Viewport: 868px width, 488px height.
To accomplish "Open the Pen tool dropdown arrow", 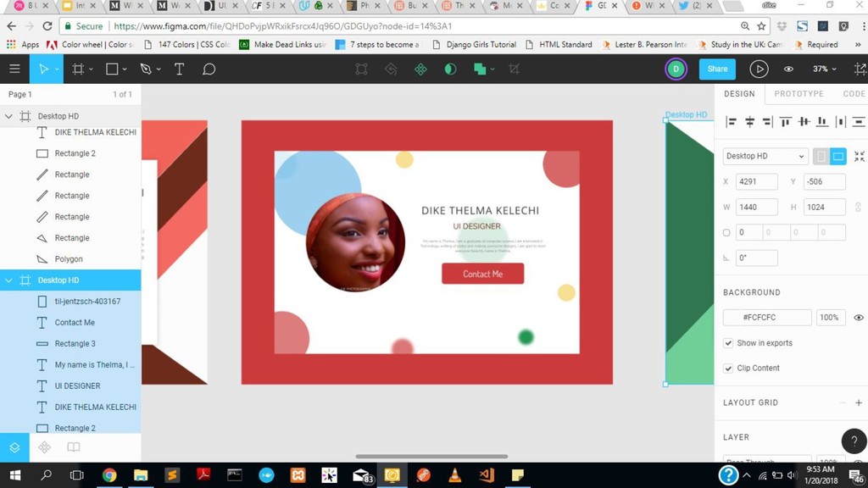I will point(159,69).
